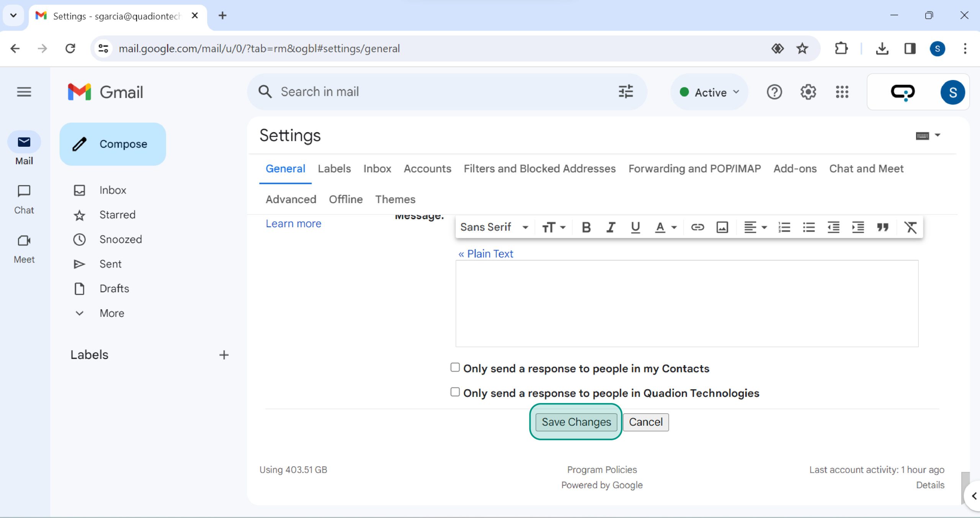Enable only respond to my Contacts
The width and height of the screenshot is (980, 518).
pos(455,367)
